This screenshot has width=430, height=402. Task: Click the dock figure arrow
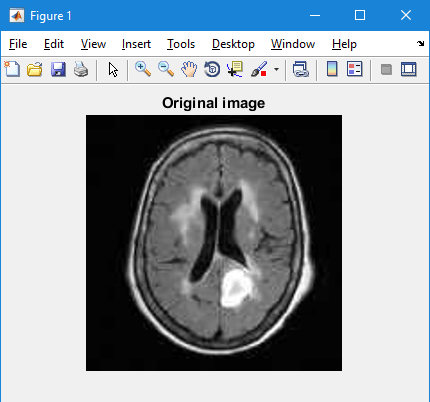(x=421, y=43)
